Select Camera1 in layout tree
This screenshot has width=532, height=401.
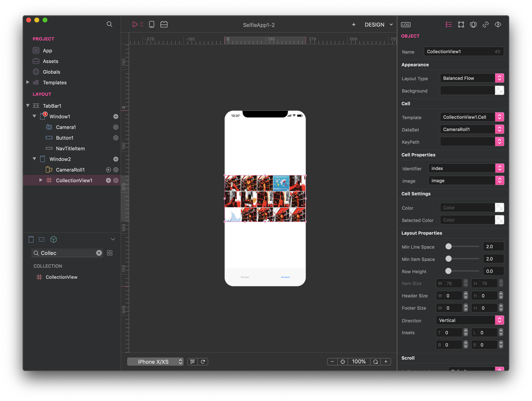[66, 127]
